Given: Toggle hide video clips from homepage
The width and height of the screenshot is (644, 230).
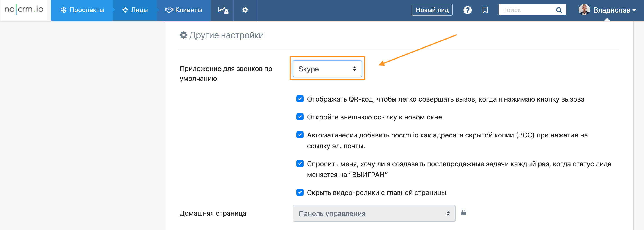Looking at the screenshot, I should tap(300, 192).
